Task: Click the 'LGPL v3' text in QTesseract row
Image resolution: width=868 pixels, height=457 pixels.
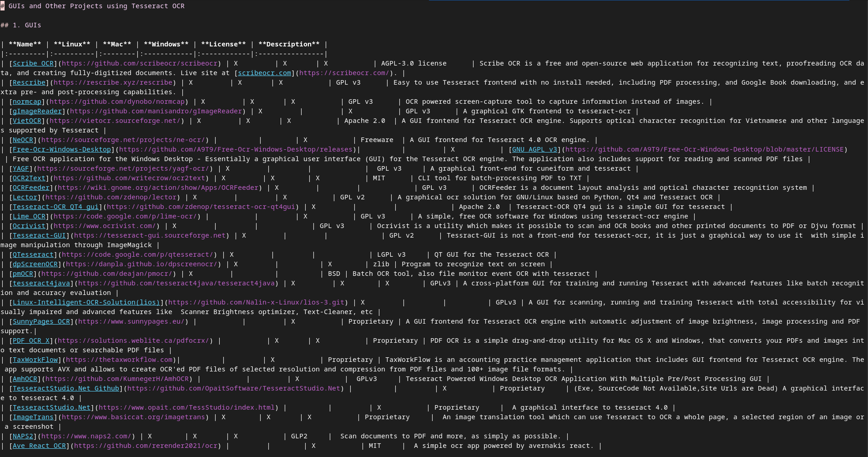Action: pos(391,254)
